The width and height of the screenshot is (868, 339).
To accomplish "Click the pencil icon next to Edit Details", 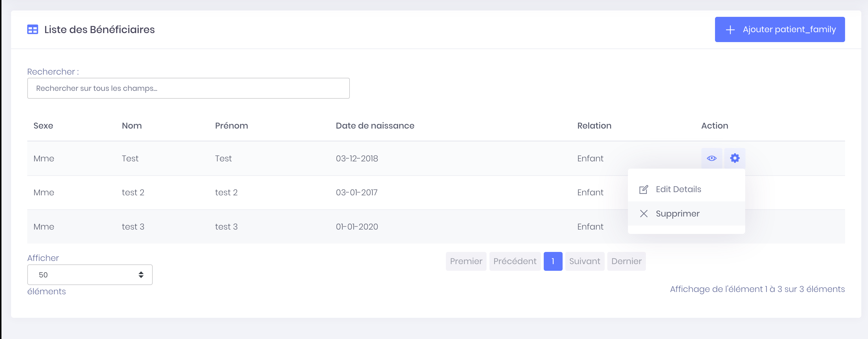I will [643, 190].
